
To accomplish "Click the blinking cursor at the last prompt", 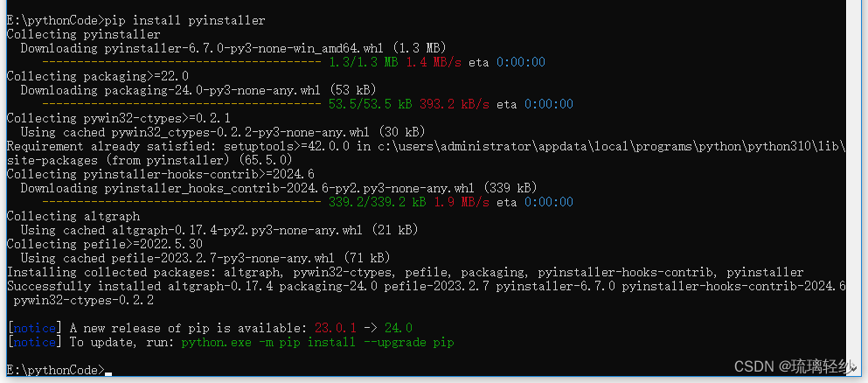I will [x=108, y=374].
